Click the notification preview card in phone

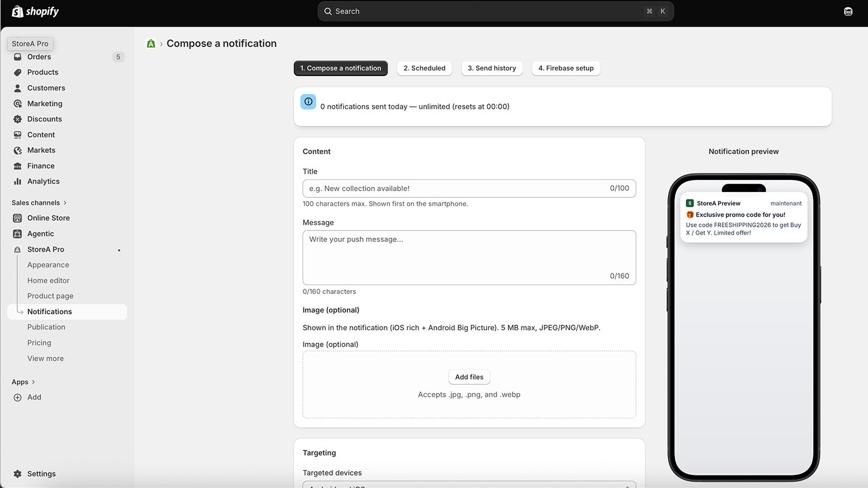744,217
